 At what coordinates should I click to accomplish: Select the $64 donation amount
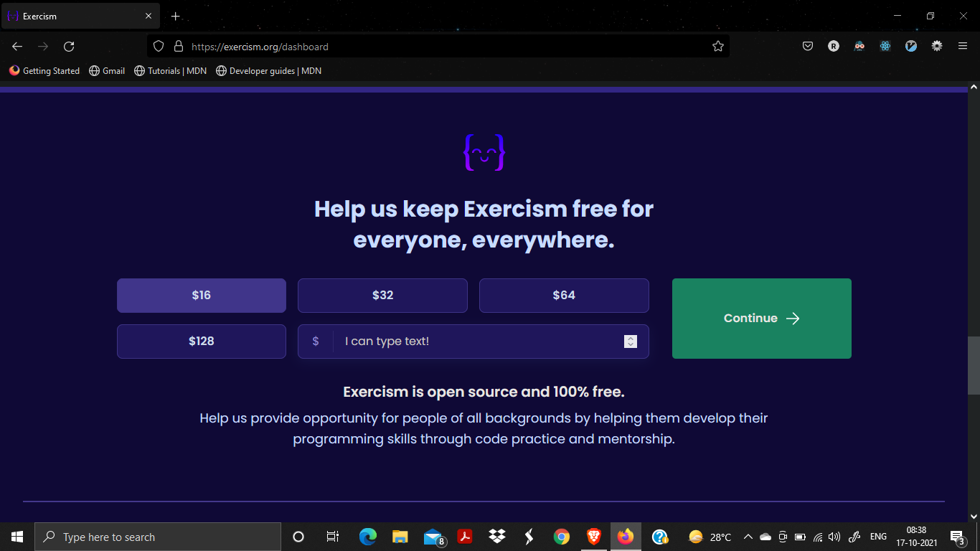tap(564, 295)
